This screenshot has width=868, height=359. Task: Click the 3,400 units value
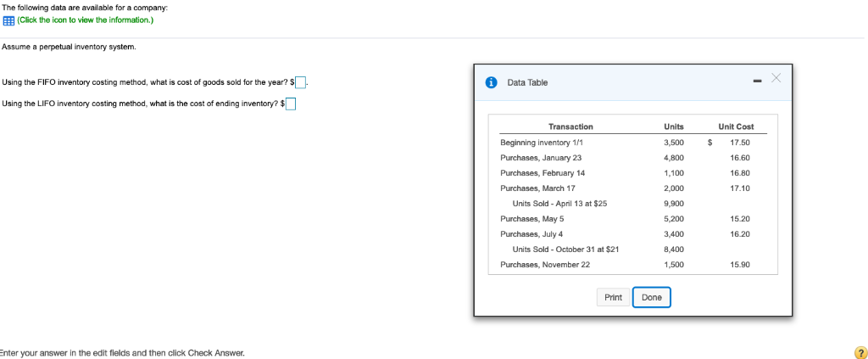pos(674,233)
